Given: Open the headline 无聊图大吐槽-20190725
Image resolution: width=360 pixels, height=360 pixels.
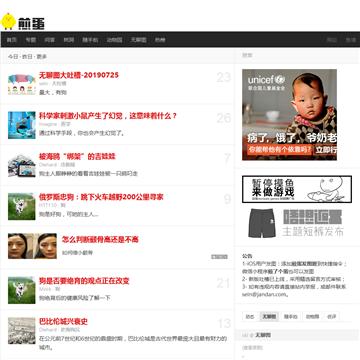Looking at the screenshot, I should tap(79, 75).
